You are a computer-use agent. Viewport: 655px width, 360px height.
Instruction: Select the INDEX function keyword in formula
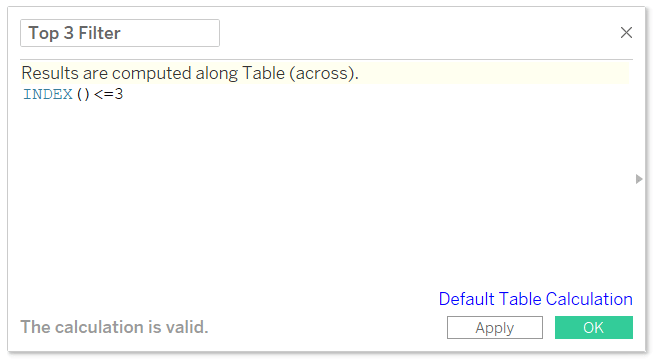[x=48, y=94]
